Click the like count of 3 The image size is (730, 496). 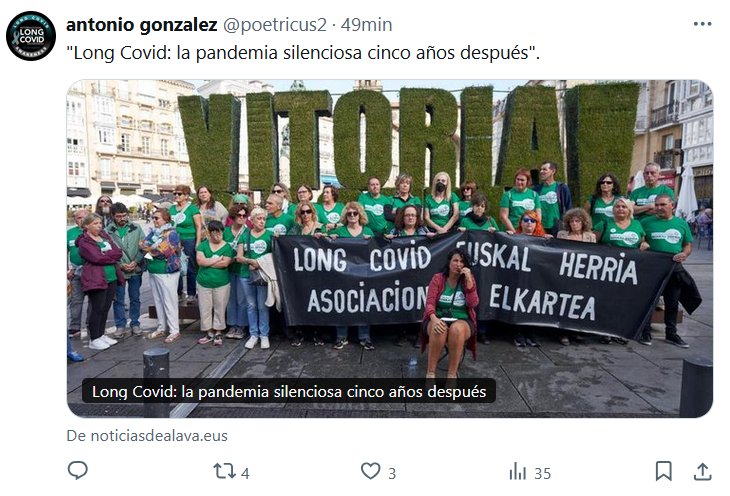(392, 474)
